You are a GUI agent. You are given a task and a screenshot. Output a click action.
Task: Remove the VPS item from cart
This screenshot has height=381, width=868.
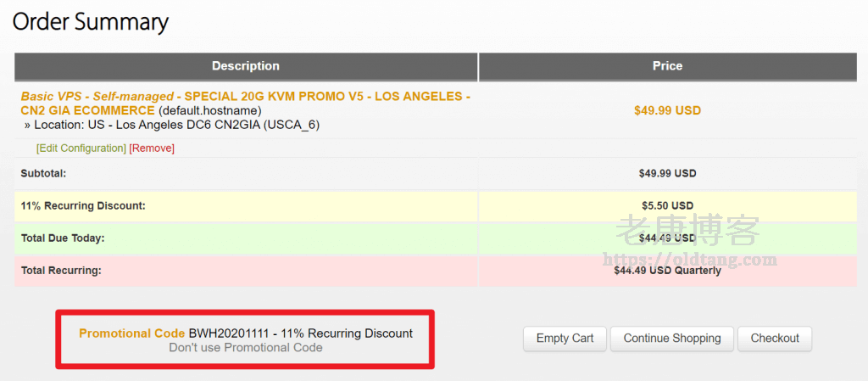tap(152, 148)
